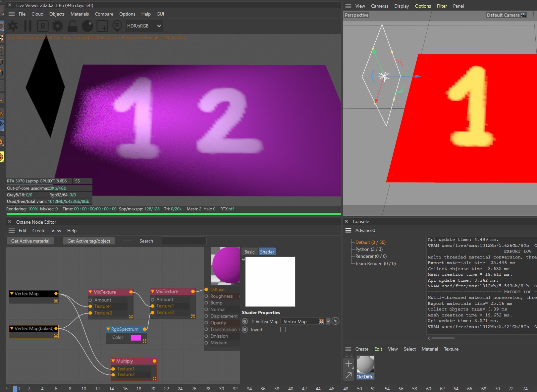This screenshot has width=537, height=392.
Task: Enable the Invert checkbox
Action: pos(283,329)
